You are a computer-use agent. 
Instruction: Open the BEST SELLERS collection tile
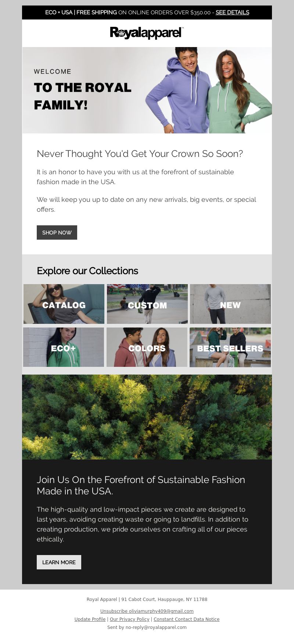pos(230,347)
